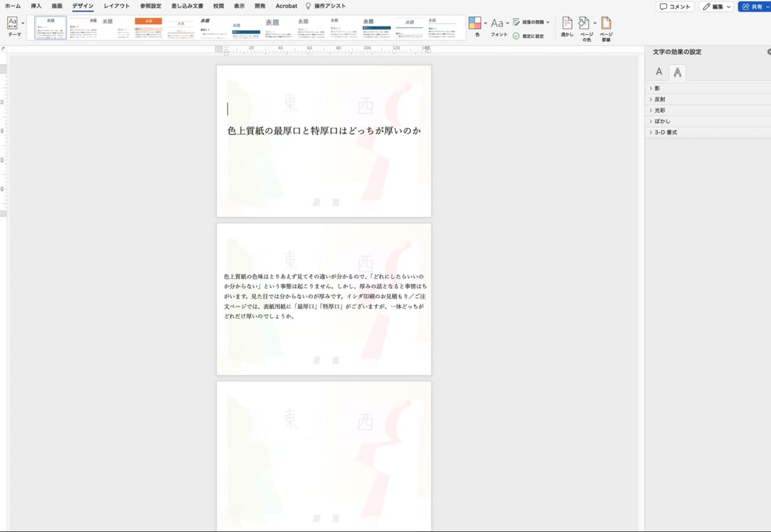This screenshot has width=771, height=532.
Task: Open the フォント settings icon
Action: (497, 24)
